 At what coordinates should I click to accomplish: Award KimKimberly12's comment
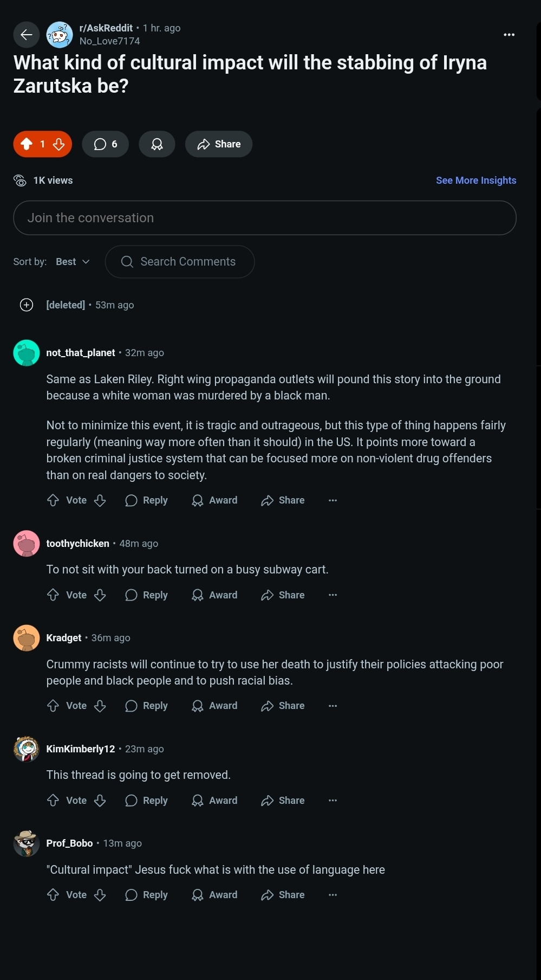point(214,801)
